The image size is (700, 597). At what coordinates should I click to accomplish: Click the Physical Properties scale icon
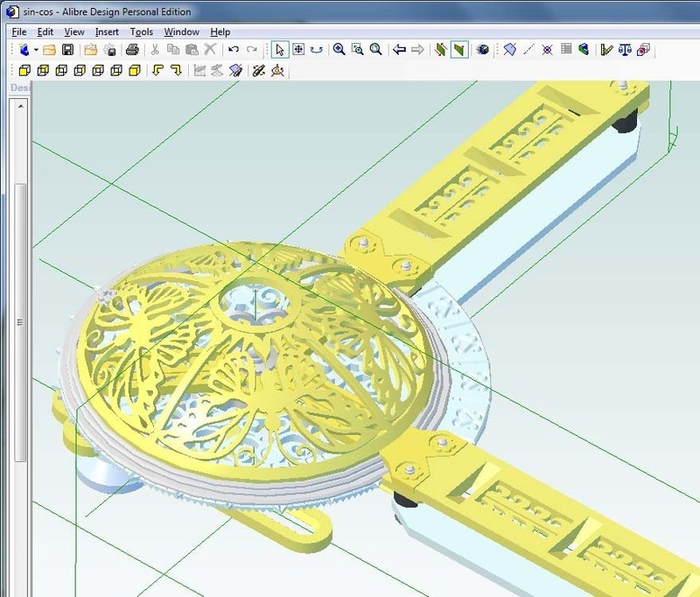(x=626, y=50)
